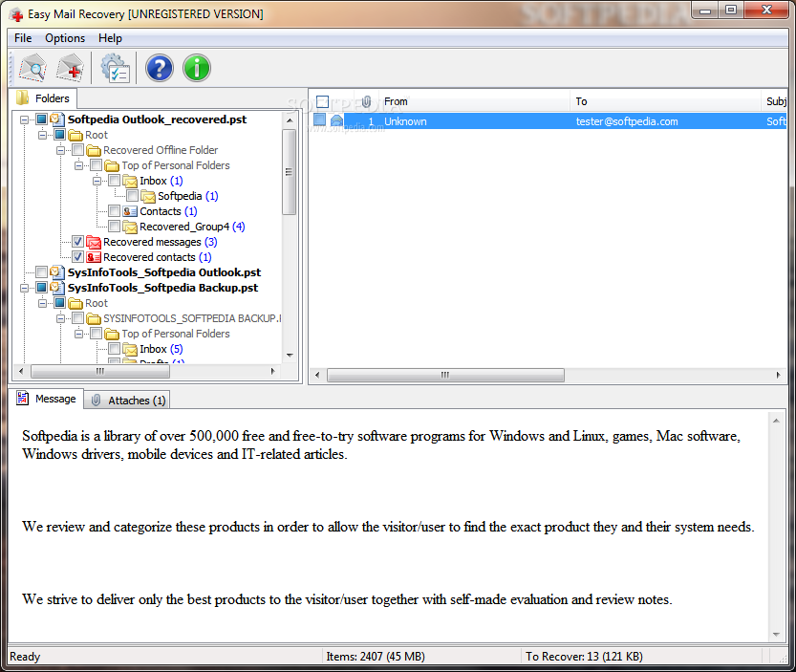Click the recover mail envelope icon
The image size is (796, 672).
point(70,68)
